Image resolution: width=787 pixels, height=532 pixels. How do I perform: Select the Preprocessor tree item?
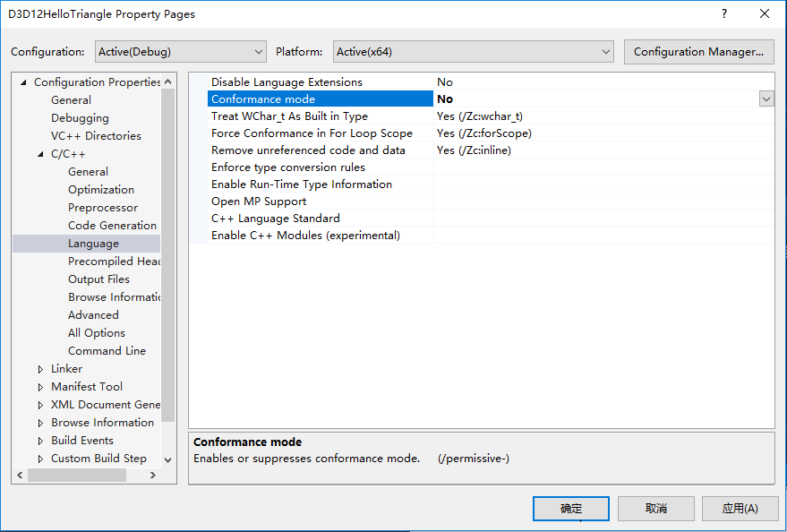click(x=103, y=208)
